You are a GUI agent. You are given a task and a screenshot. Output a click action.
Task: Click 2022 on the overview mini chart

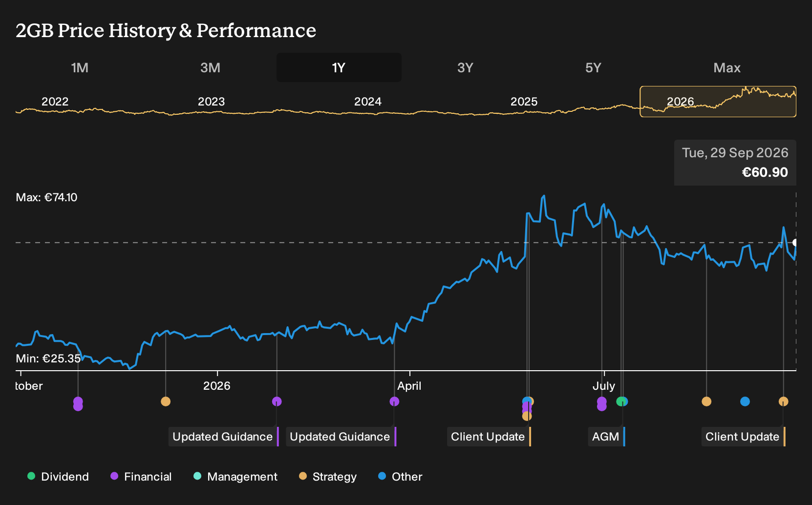pyautogui.click(x=55, y=102)
